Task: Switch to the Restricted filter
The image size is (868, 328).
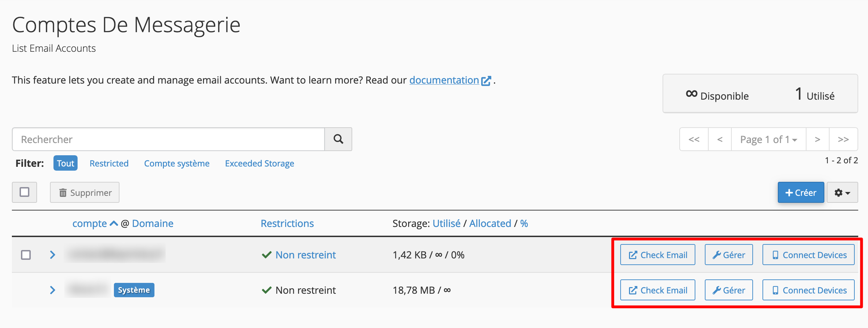Action: (109, 163)
